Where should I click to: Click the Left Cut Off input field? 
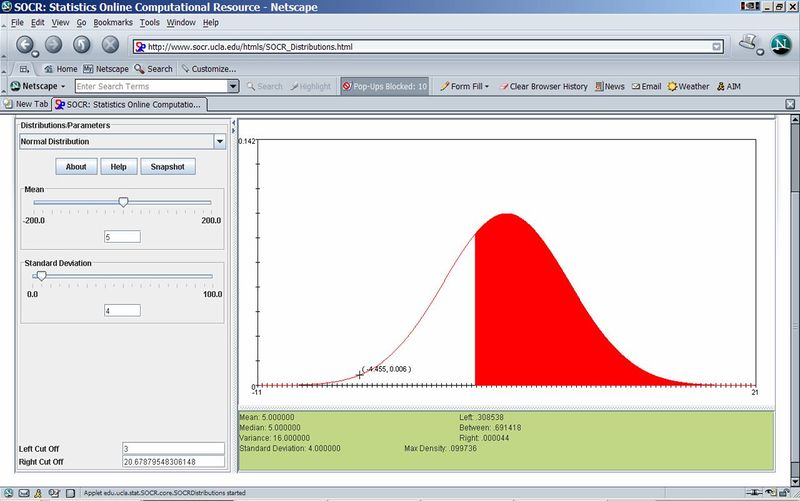point(173,448)
